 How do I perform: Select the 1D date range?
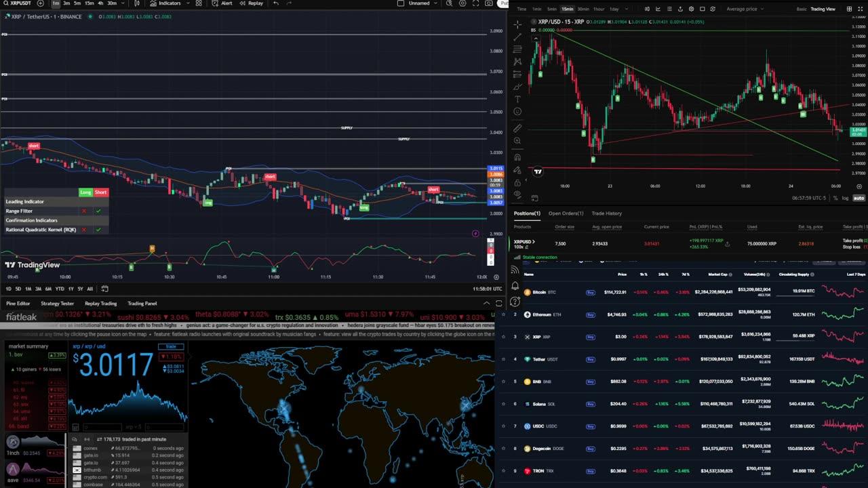tap(9, 289)
